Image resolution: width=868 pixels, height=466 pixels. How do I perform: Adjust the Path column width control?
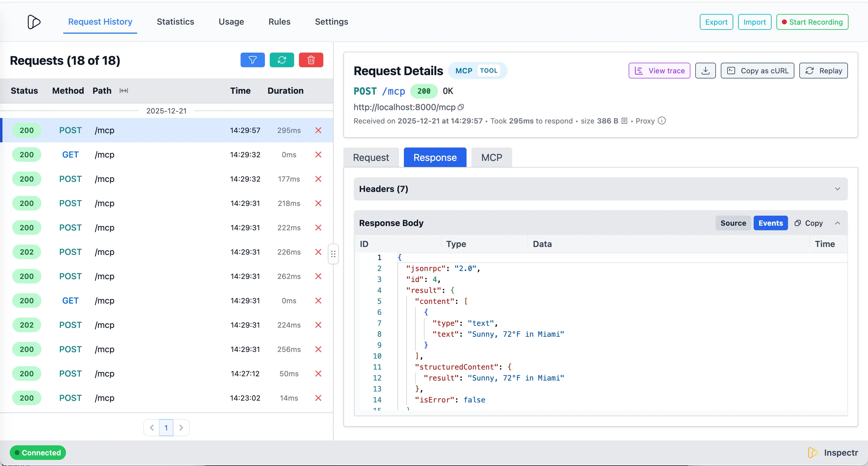[x=124, y=91]
